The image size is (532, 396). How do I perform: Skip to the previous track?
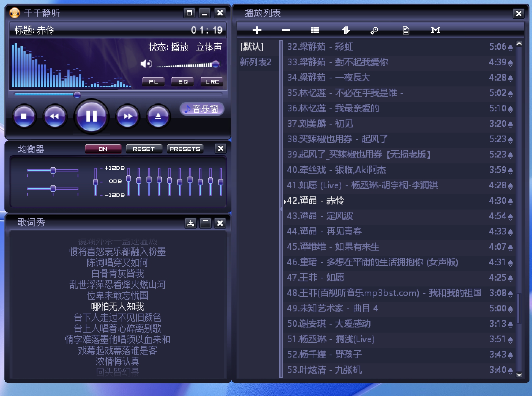55,116
